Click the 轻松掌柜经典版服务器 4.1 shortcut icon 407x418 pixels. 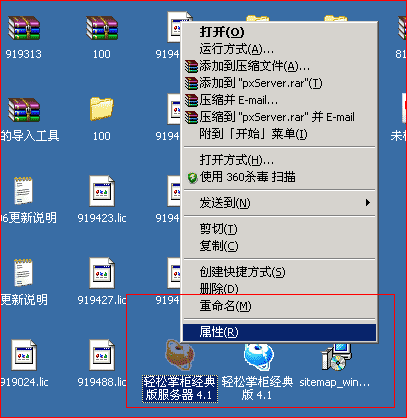tap(180, 355)
